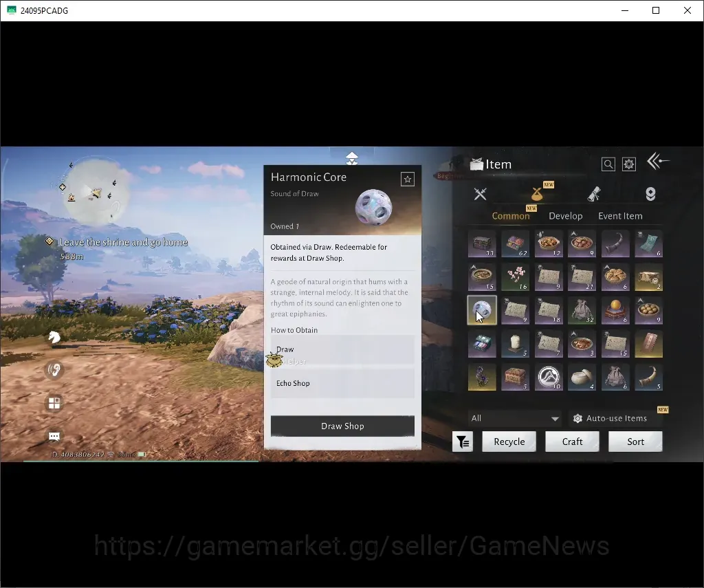The image size is (704, 588).
Task: Close Item panel with back arrow
Action: tap(658, 161)
